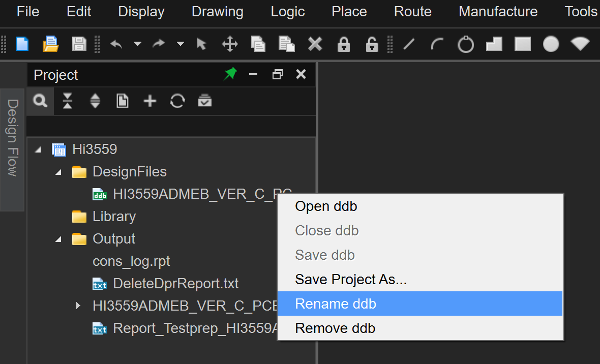Open the Design Flow side tab
This screenshot has width=600, height=364.
pos(12,138)
